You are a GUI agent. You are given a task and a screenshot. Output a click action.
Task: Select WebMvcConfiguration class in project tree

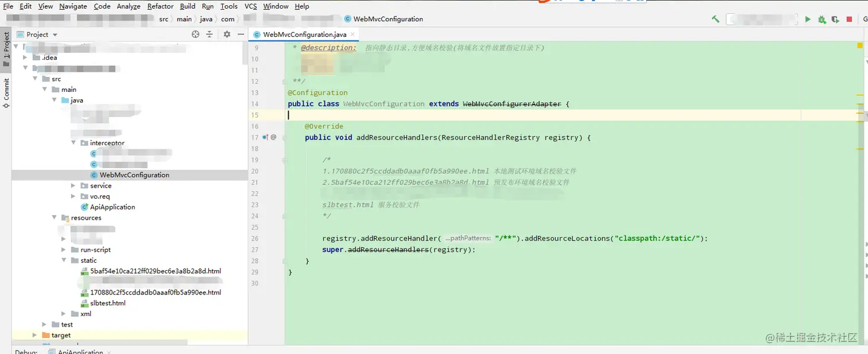point(130,175)
